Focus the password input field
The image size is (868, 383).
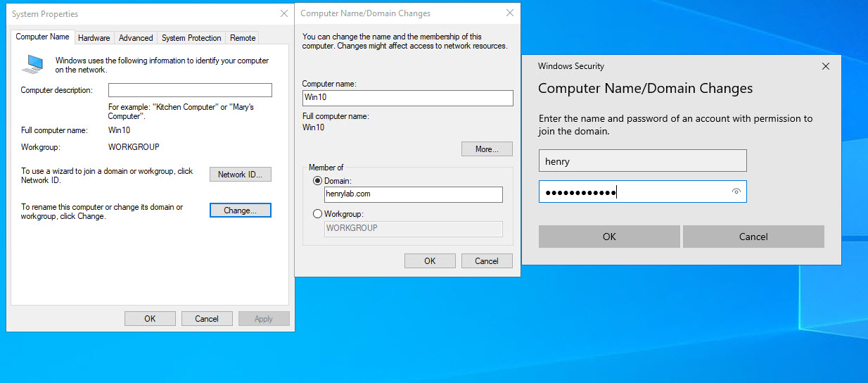click(633, 192)
